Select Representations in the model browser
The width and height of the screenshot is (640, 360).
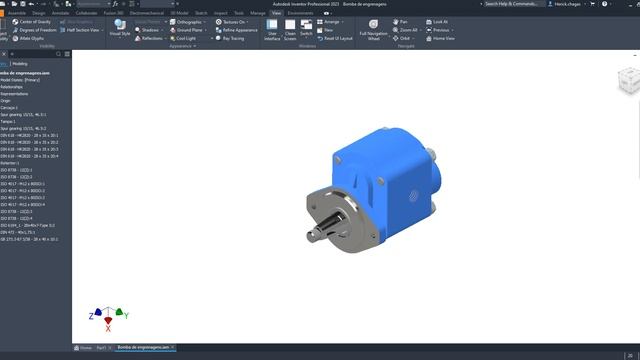pos(14,94)
